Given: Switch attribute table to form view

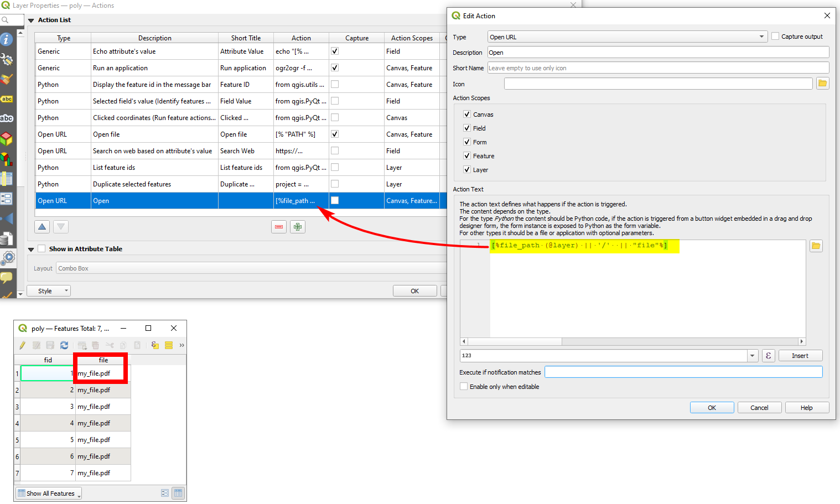Looking at the screenshot, I should [x=164, y=493].
